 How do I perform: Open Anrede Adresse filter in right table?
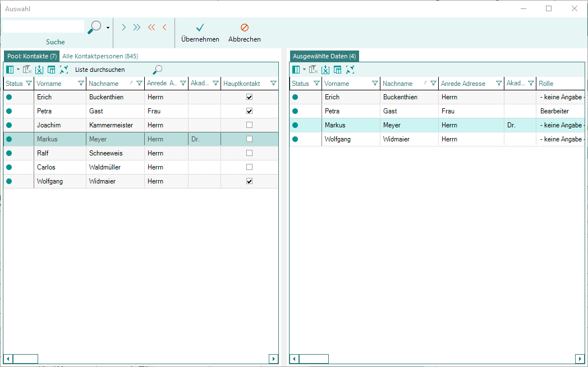click(x=499, y=83)
